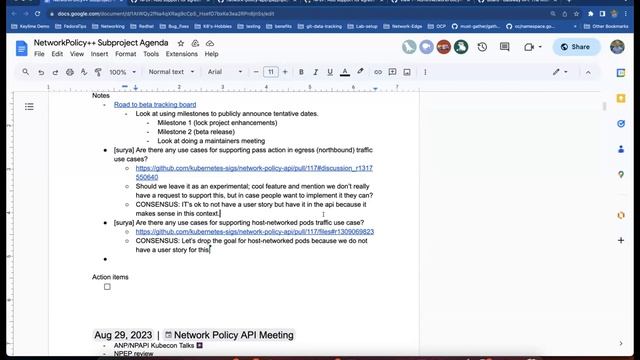640x360 pixels.
Task: Apply italic formatting
Action: (x=316, y=72)
